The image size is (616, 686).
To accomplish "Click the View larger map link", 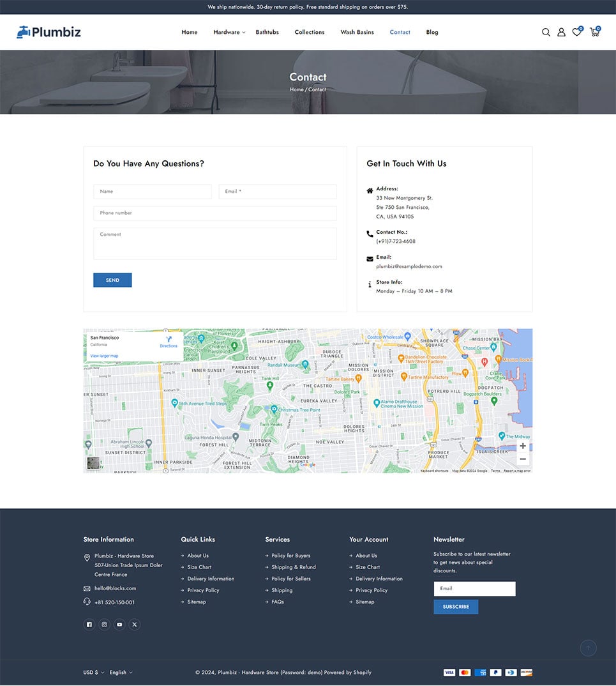I will [x=104, y=356].
